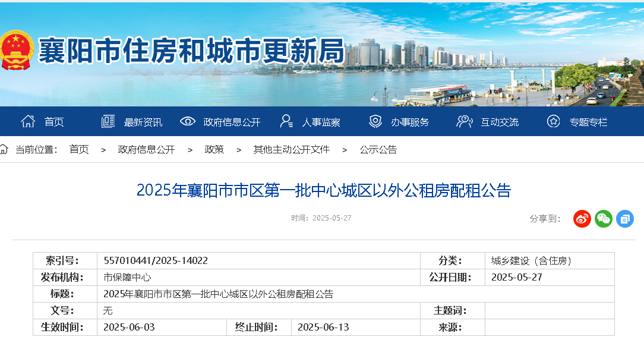Click the 公示公告 breadcrumb link

point(378,150)
